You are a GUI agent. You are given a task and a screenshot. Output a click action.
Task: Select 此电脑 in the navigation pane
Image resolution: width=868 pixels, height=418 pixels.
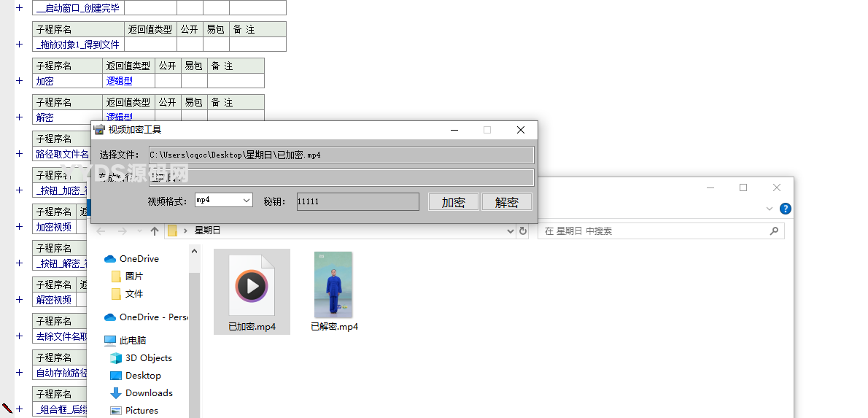click(x=131, y=341)
